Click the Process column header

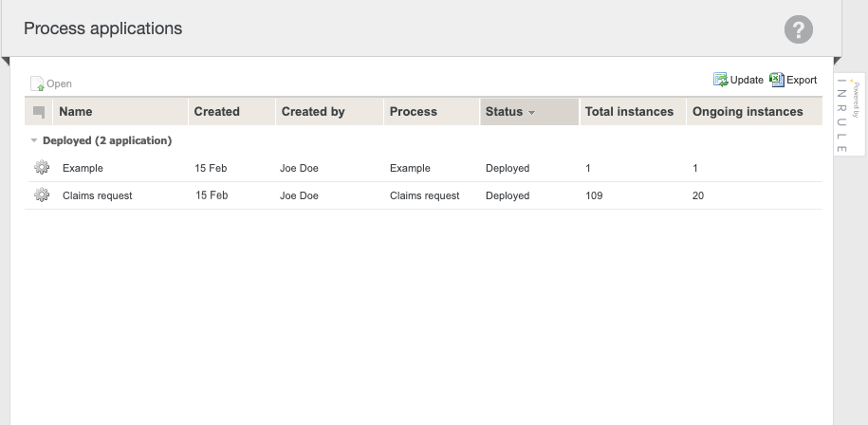(x=414, y=112)
